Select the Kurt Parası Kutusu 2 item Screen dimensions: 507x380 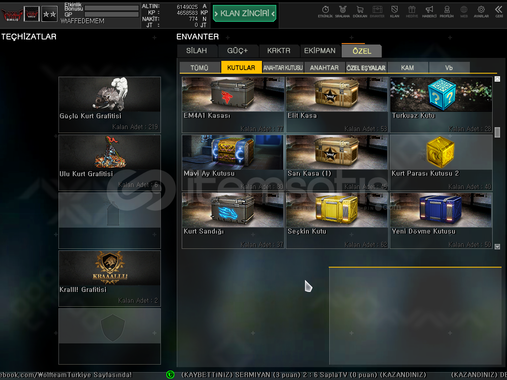[441, 162]
